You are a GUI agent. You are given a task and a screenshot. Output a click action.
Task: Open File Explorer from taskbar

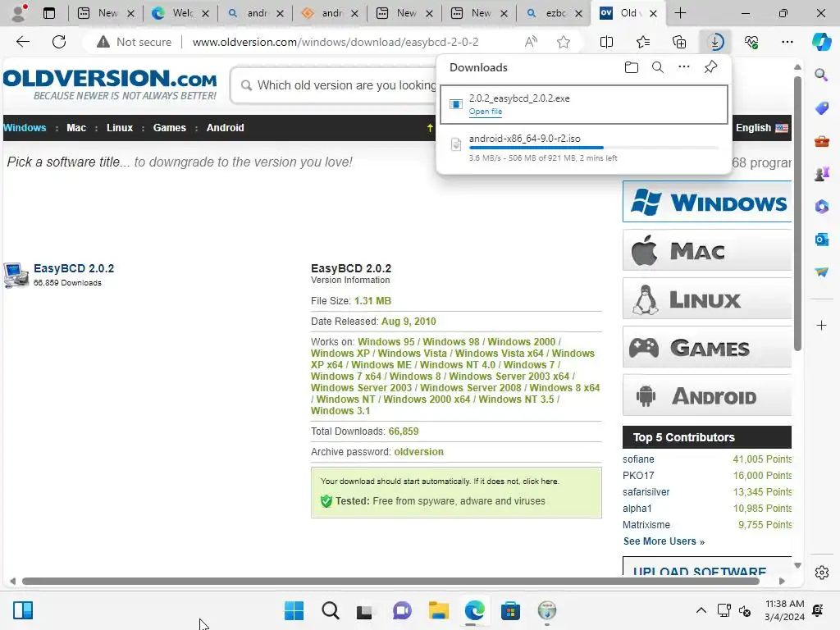click(x=438, y=610)
